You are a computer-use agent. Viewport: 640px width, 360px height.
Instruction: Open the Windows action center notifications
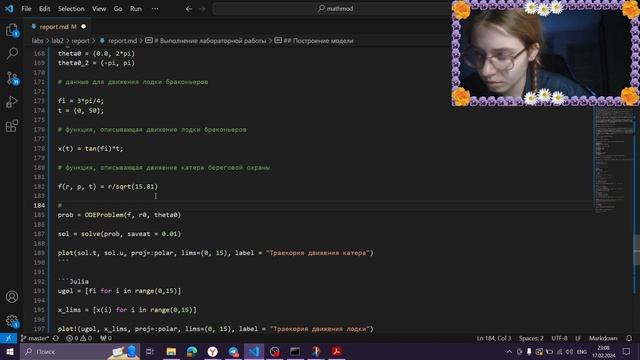click(x=627, y=351)
